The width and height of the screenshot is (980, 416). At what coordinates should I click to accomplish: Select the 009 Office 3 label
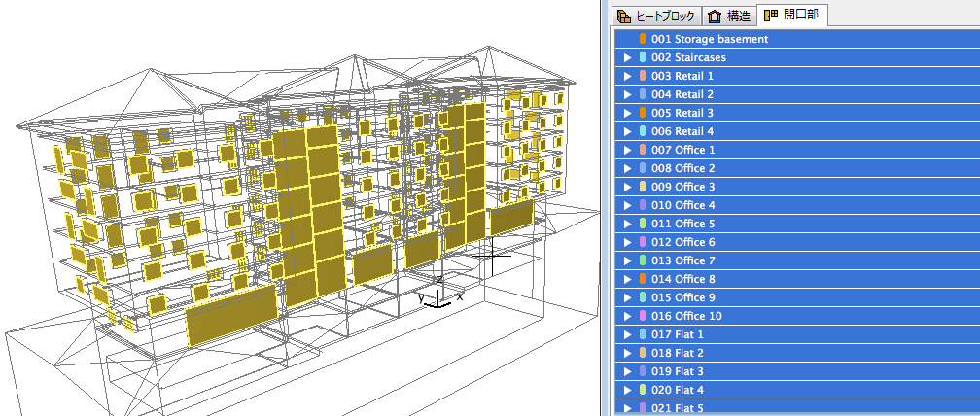click(683, 187)
